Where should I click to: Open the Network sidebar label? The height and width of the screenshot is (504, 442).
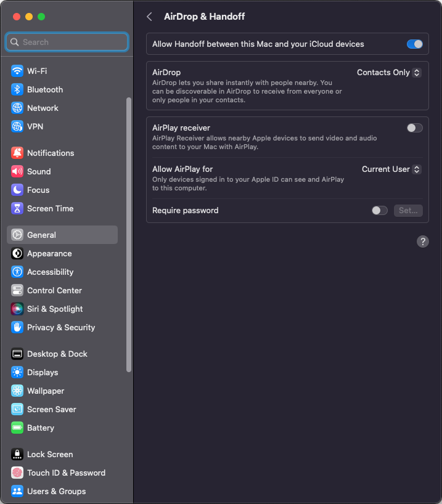[43, 108]
